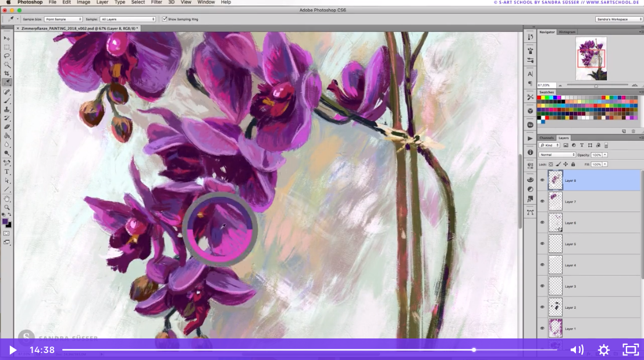644x360 pixels.
Task: Select the Pen tool
Action: [x=7, y=163]
